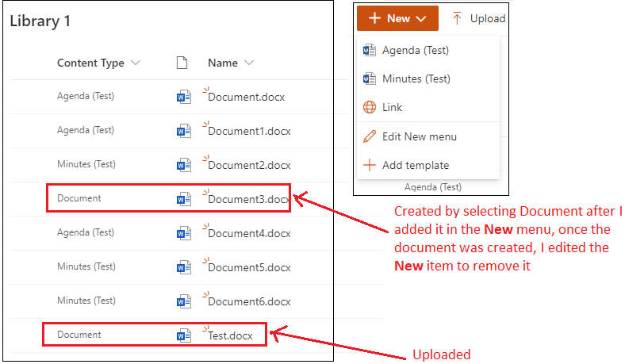
Task: Click Minutes (Test) content type of Document5.docx
Action: 86,266
